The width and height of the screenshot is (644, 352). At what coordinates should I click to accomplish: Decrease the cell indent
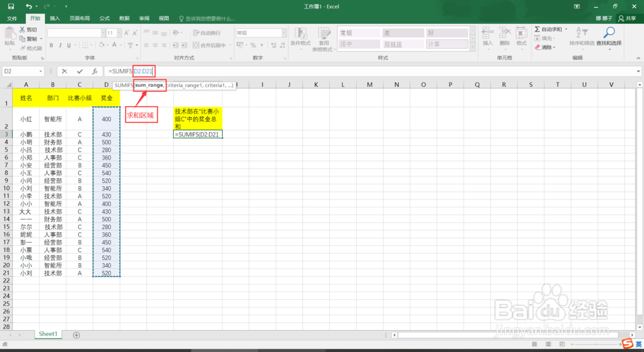point(176,45)
